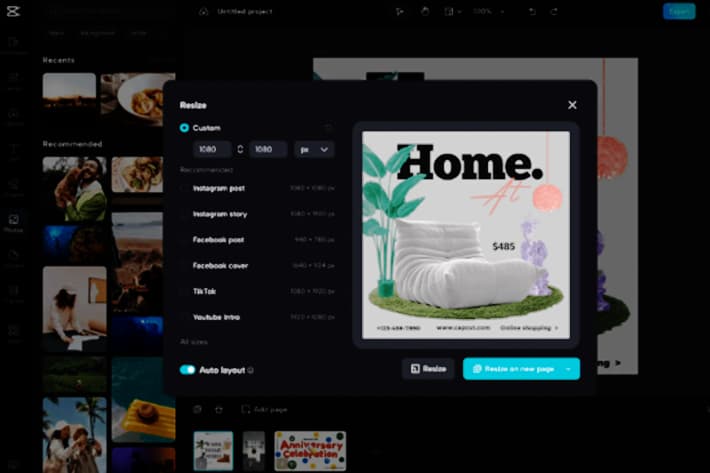Click the CapCut logo icon
710x473 pixels.
13,11
